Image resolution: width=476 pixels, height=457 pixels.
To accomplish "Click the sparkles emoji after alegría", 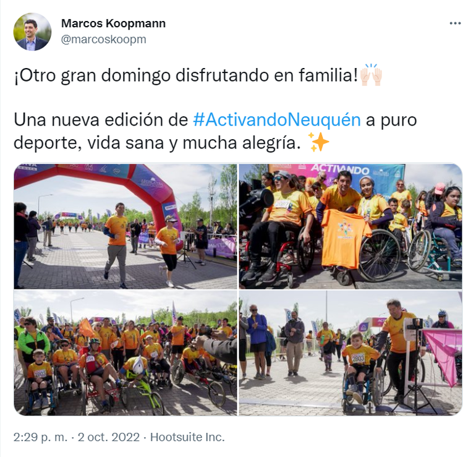I will (318, 142).
